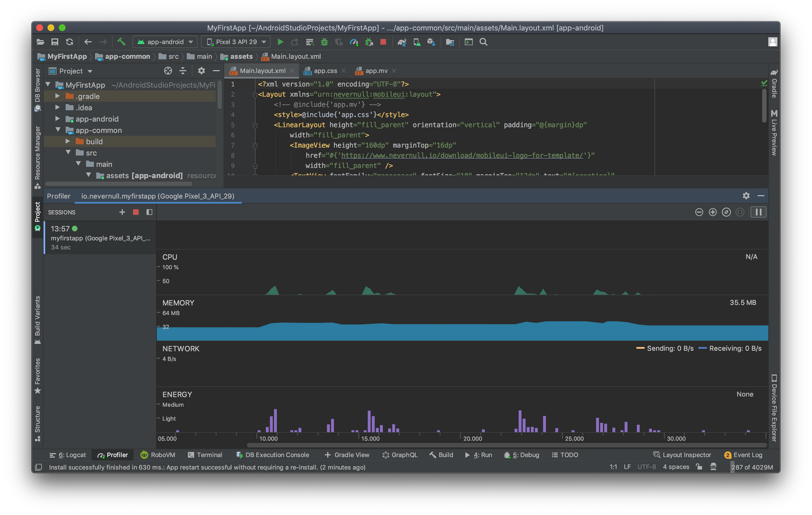Open the Logcat tool window tab
812x515 pixels.
[68, 455]
